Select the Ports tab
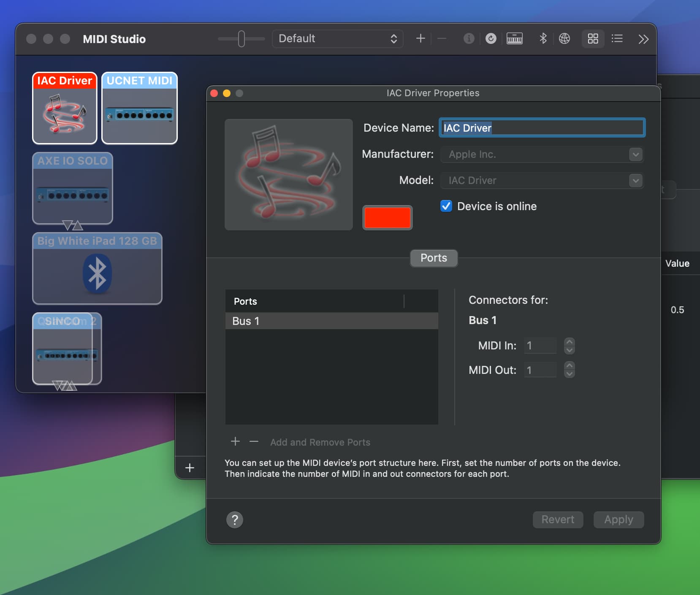This screenshot has height=595, width=700. (434, 258)
